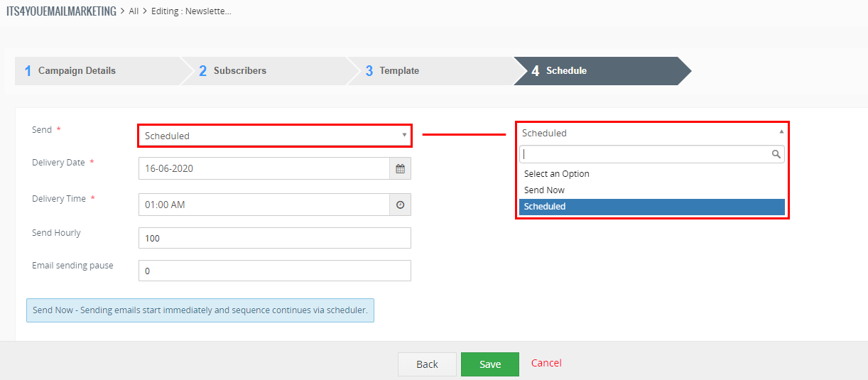Go to step 3 Template
868x380 pixels.
click(398, 71)
